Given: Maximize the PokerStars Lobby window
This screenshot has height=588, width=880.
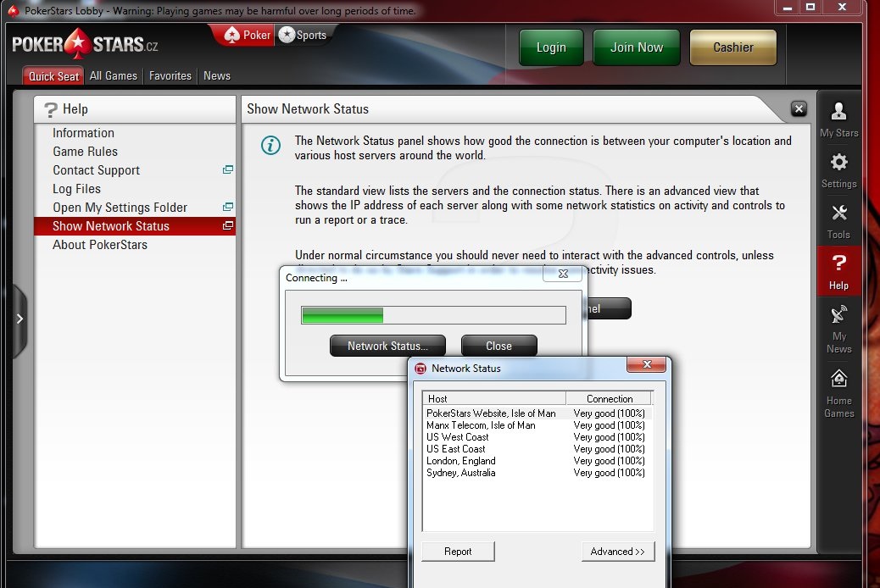Looking at the screenshot, I should [810, 8].
